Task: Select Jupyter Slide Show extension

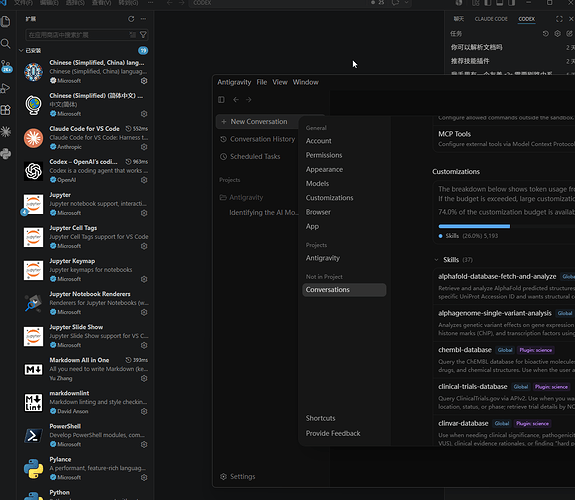Action: 85,336
